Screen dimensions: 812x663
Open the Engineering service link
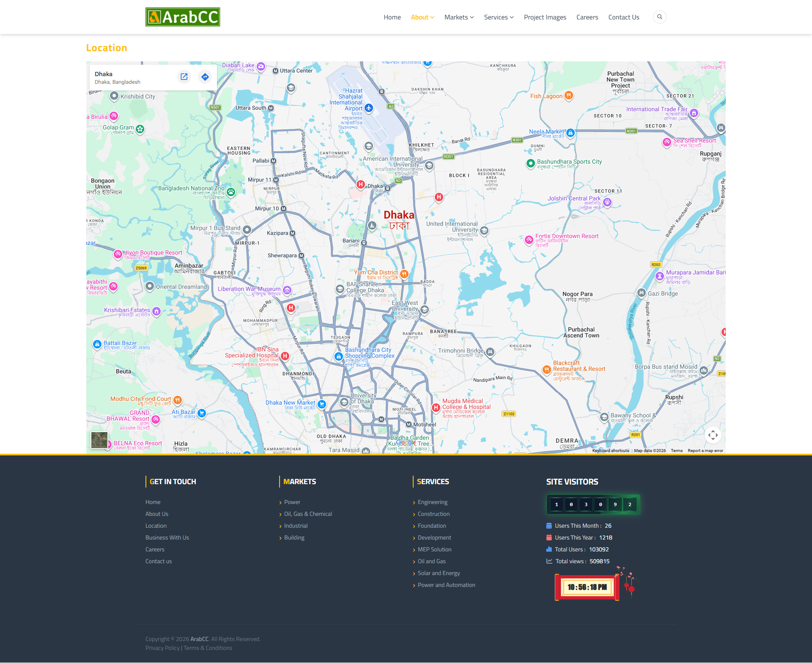tap(433, 502)
